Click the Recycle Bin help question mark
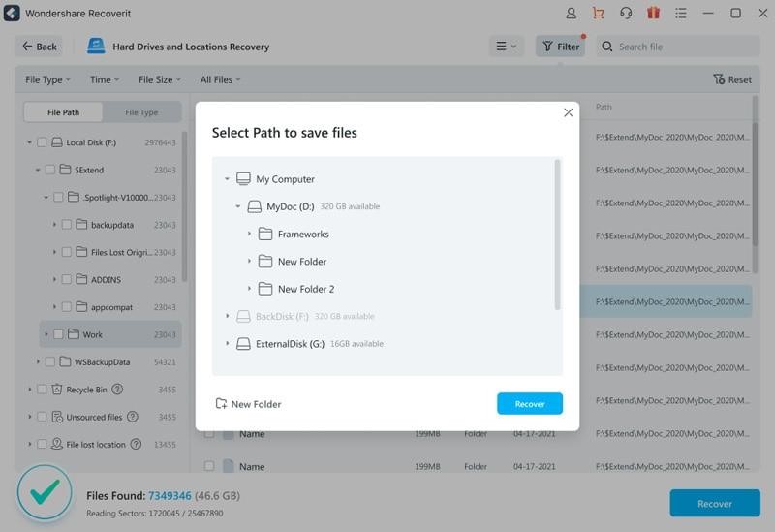This screenshot has height=532, width=775. point(117,390)
